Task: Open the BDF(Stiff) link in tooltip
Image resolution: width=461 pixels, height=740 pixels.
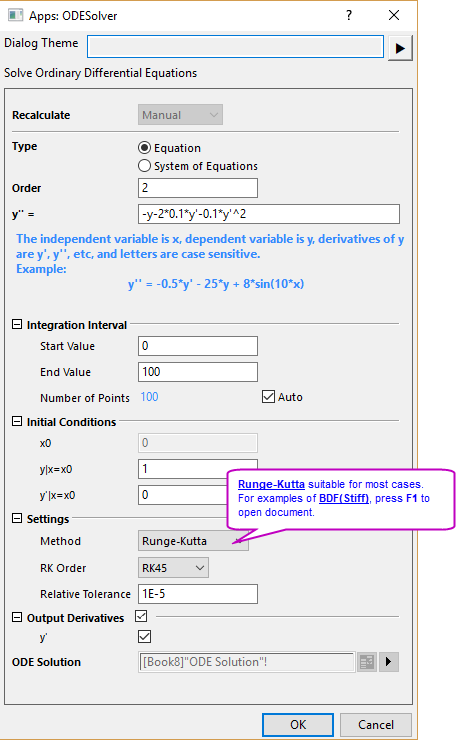Action: [344, 498]
